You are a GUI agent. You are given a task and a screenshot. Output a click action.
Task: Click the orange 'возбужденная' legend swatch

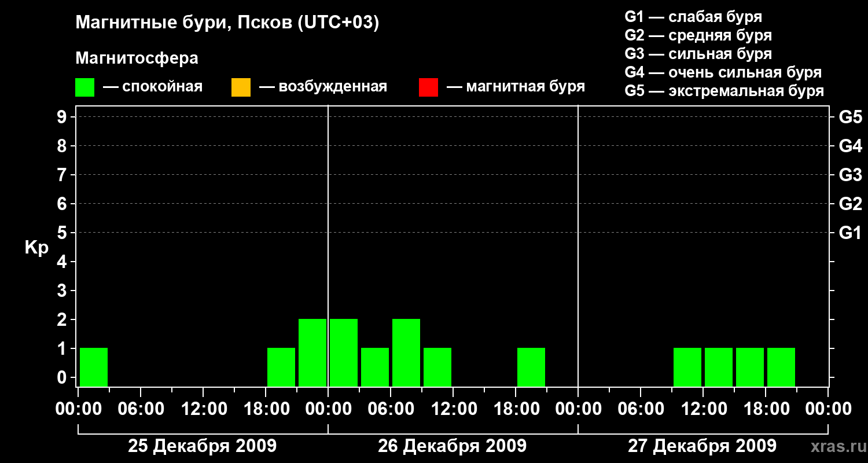(241, 87)
